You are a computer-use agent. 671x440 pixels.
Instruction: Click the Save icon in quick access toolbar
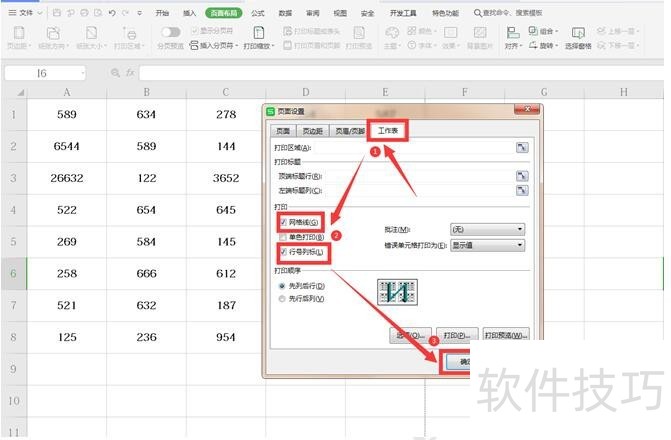[x=56, y=13]
